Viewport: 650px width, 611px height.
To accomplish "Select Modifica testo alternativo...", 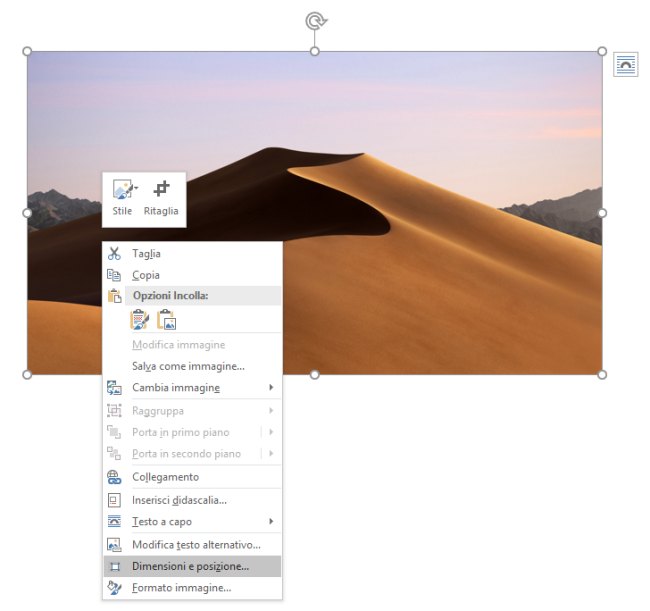I will [x=192, y=545].
